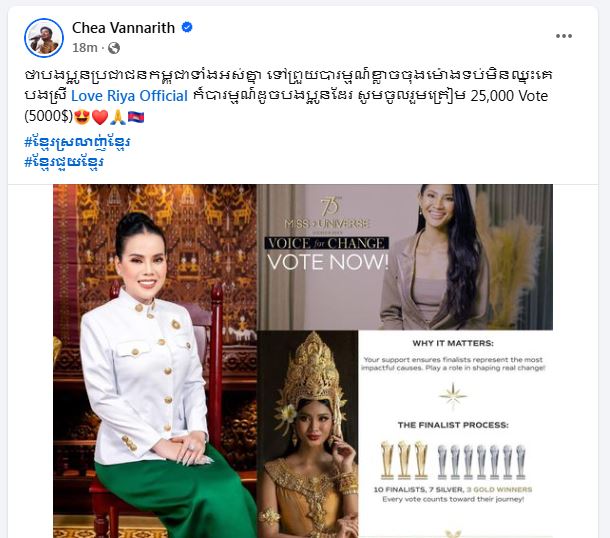The image size is (610, 538).
Task: Click the folded hands emoji
Action: click(x=117, y=117)
